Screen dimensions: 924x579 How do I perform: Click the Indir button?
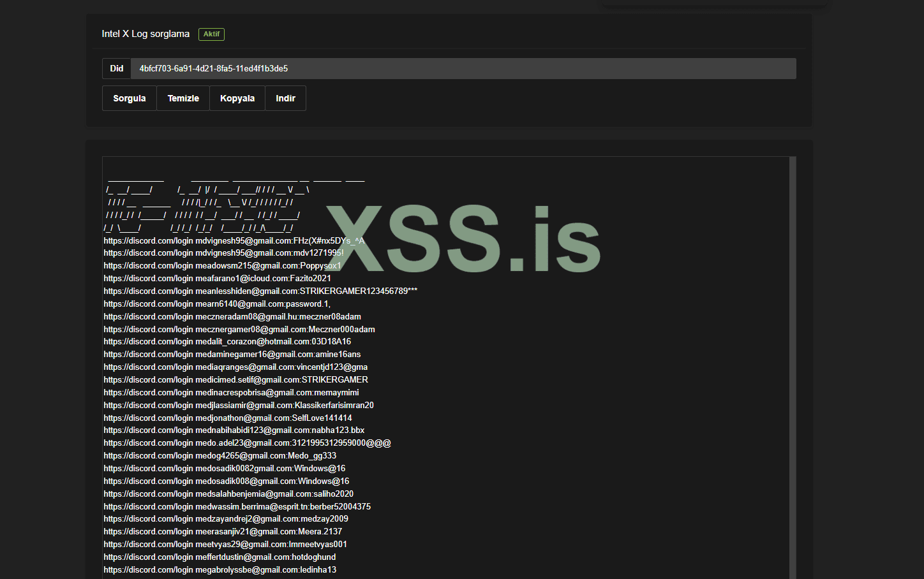285,98
